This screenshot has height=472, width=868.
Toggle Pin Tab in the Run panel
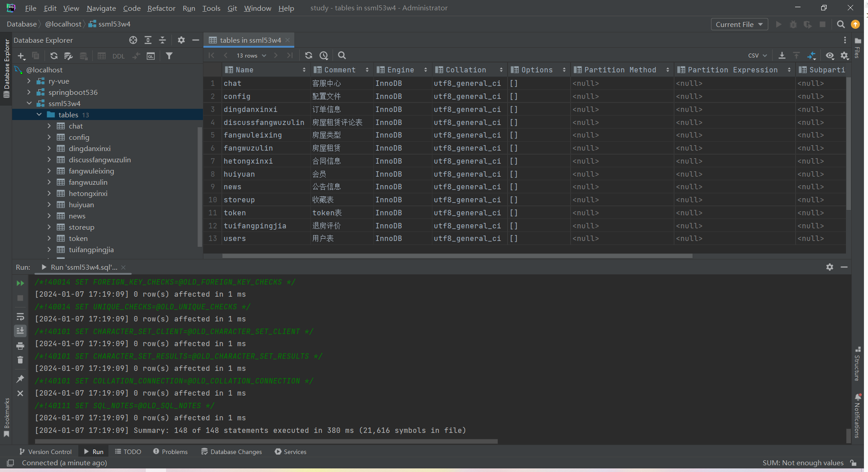coord(20,379)
